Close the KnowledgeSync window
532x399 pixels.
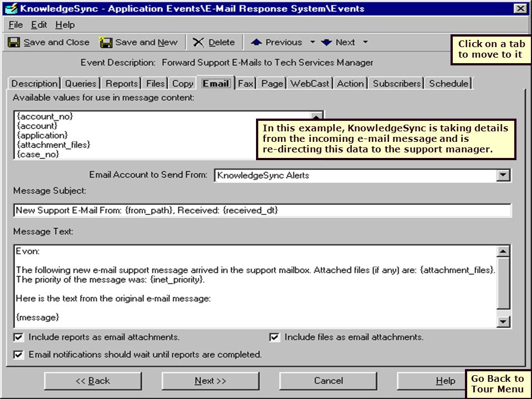tap(520, 8)
